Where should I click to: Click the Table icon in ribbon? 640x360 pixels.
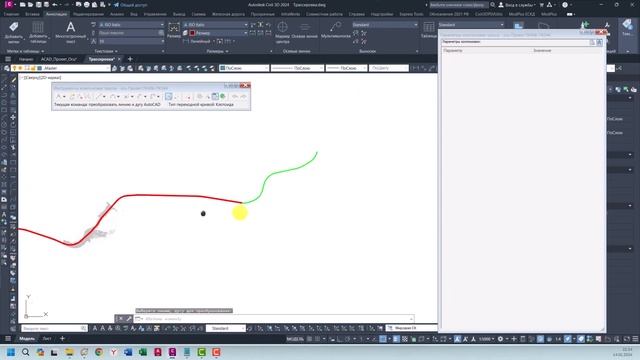pyautogui.click(x=429, y=27)
